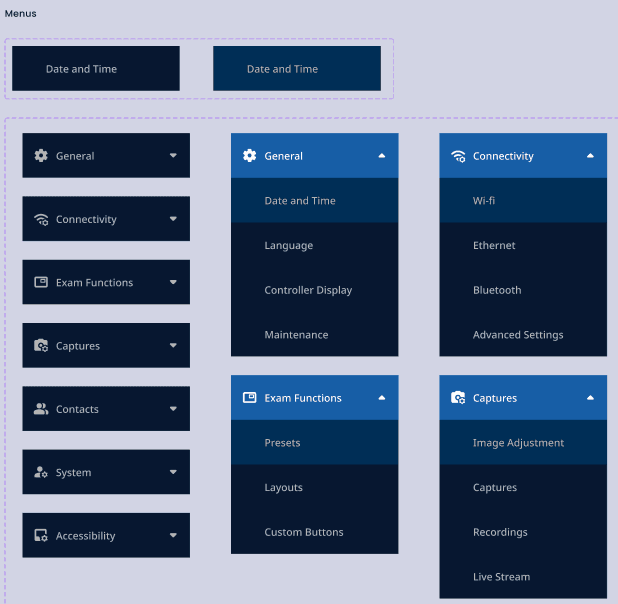The width and height of the screenshot is (618, 604).
Task: Collapse expanded Connectivity menu arrow
Action: pos(590,156)
